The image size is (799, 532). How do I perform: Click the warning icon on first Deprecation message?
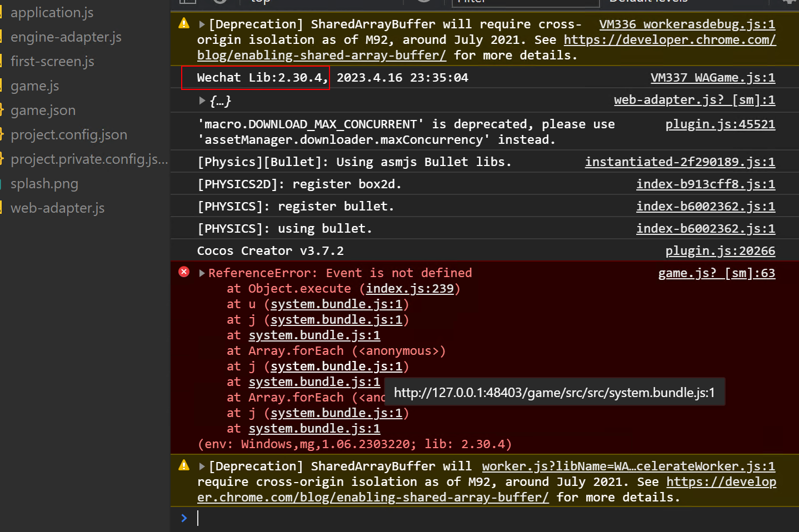[x=184, y=23]
